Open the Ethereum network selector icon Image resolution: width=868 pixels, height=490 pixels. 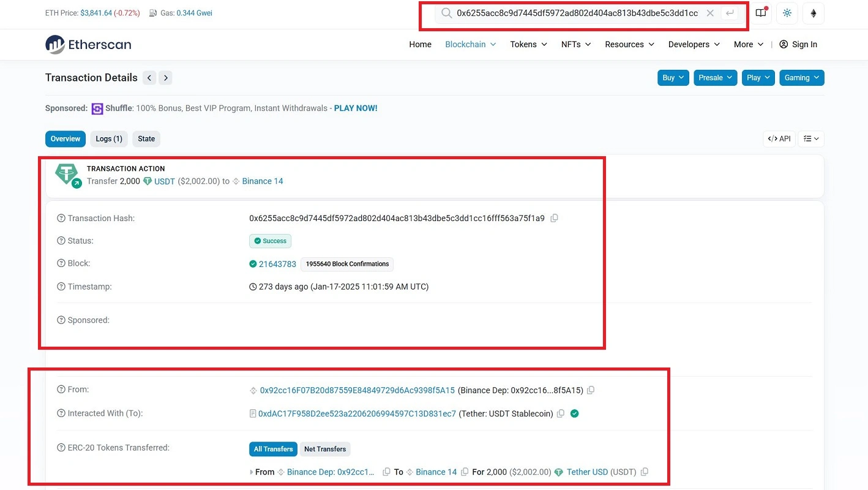813,13
